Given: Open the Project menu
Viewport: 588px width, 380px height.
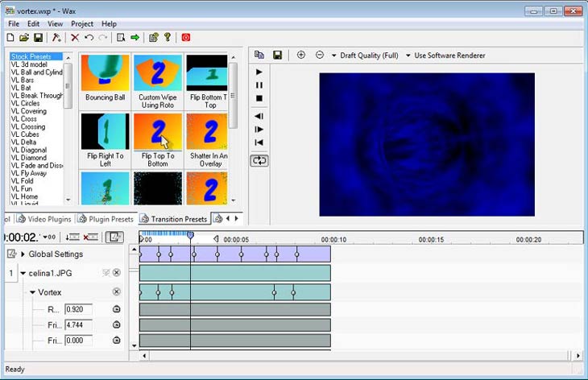Looking at the screenshot, I should pos(82,24).
